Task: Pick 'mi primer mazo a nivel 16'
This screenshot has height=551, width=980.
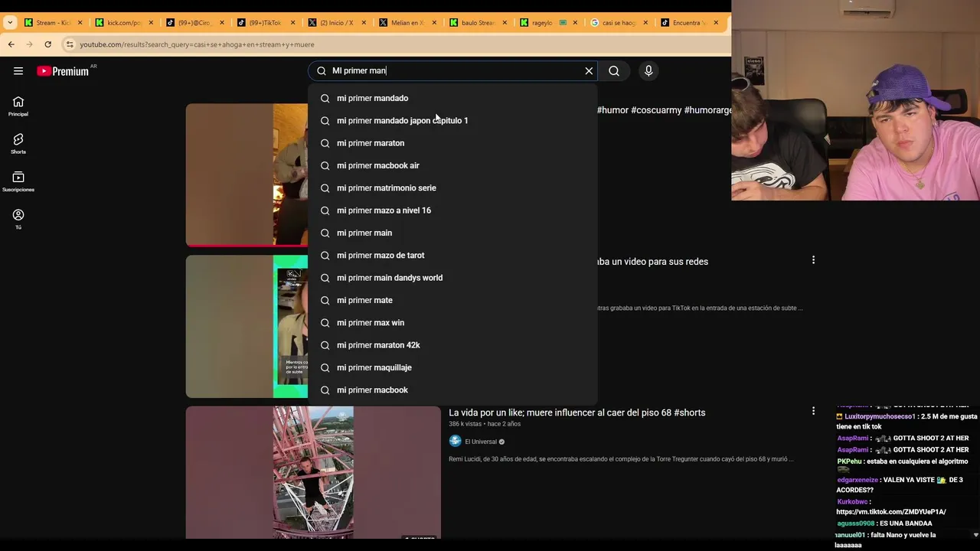Action: 452,210
